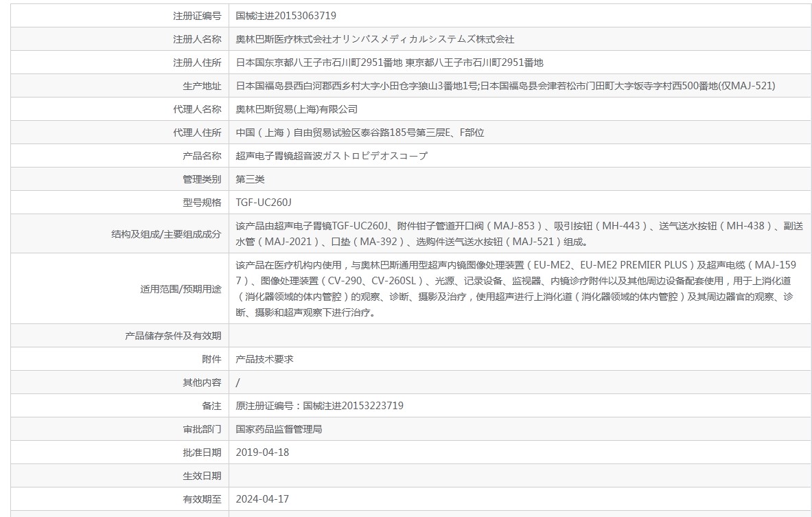The height and width of the screenshot is (517, 812).
Task: Click the 管理类别 label
Action: click(202, 179)
